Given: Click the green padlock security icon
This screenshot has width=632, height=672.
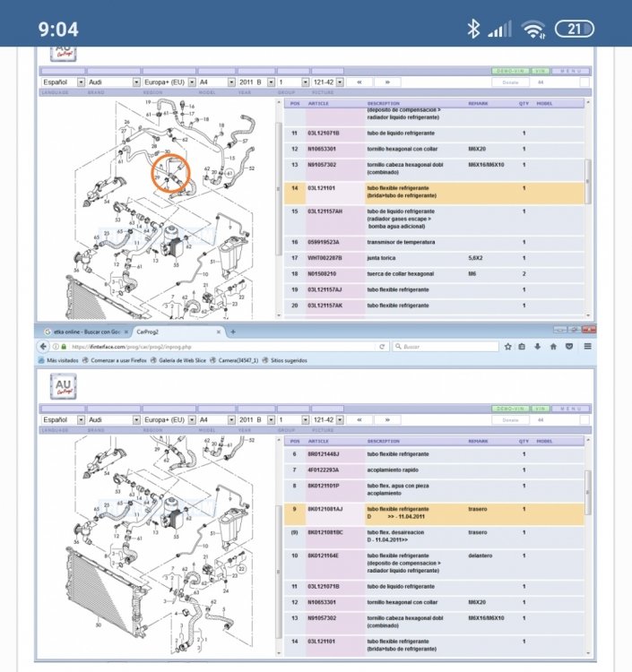Looking at the screenshot, I should 64,346.
